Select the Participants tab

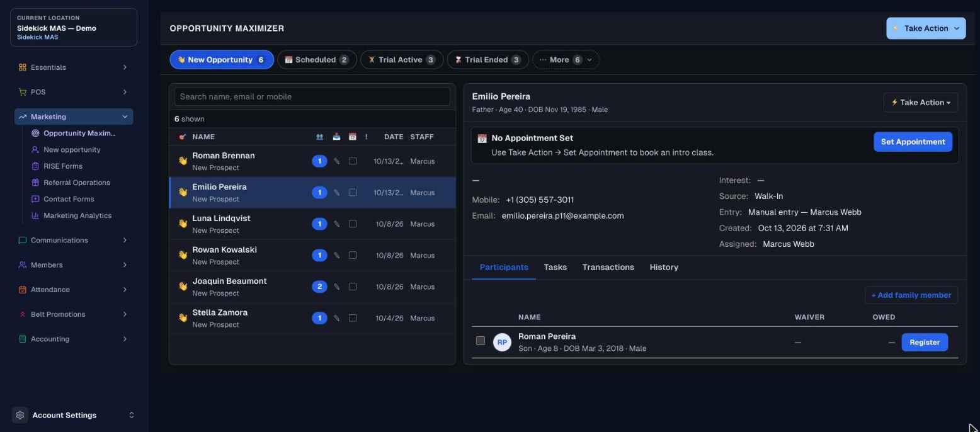click(x=504, y=268)
